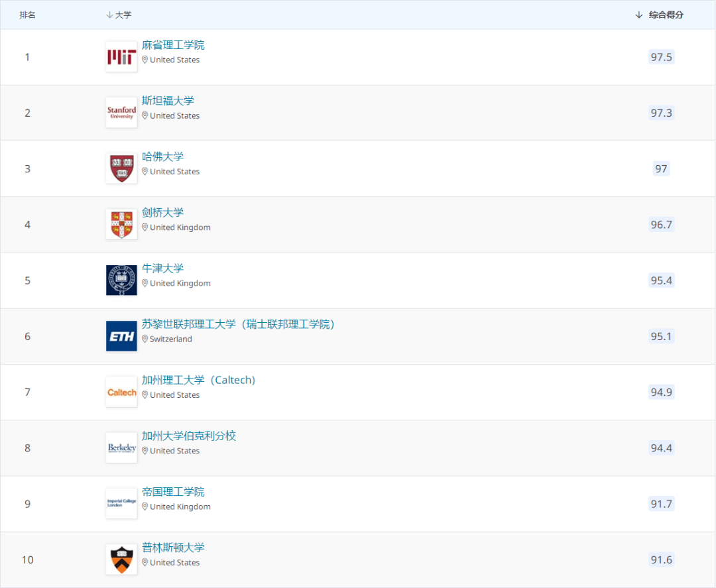Click location pin icon under Caltech row
Image resolution: width=716 pixels, height=588 pixels.
[145, 395]
